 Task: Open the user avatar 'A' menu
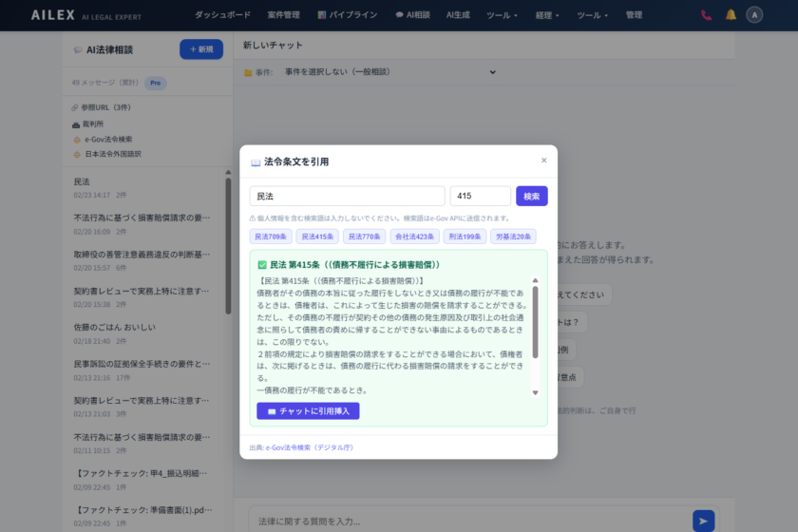coord(755,15)
